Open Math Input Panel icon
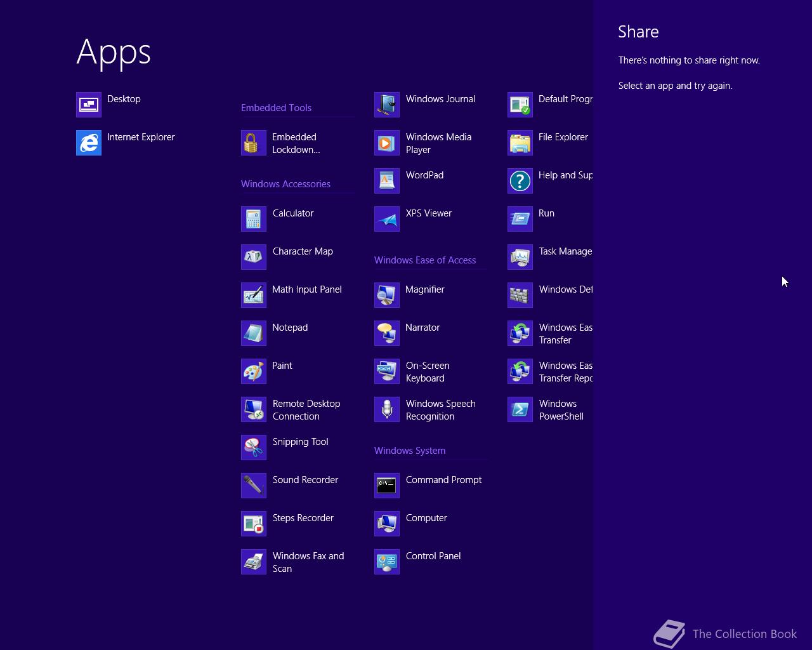 (254, 295)
